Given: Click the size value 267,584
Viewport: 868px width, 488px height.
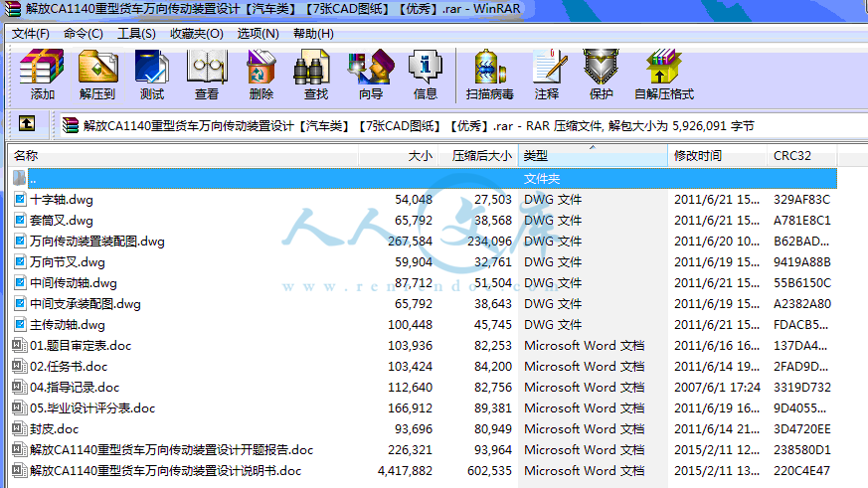Looking at the screenshot, I should point(411,242).
